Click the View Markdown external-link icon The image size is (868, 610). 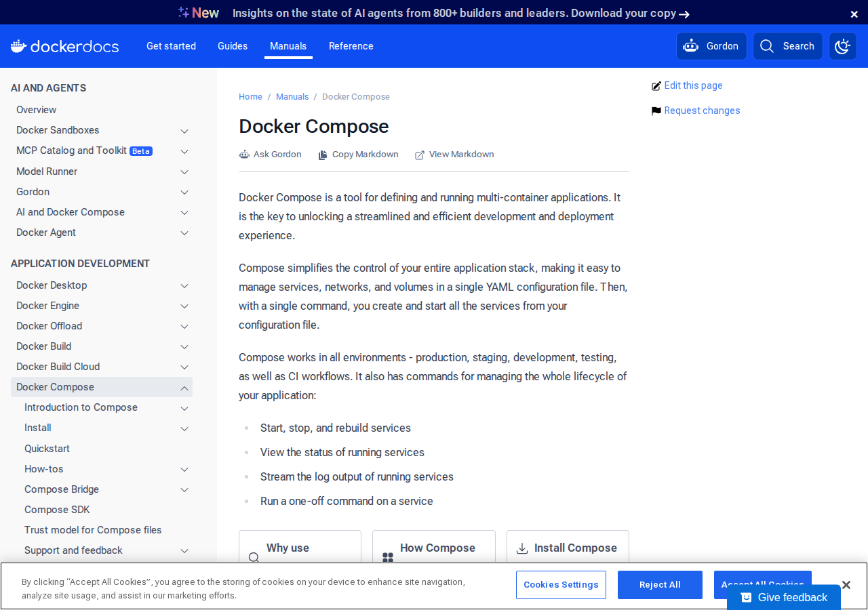click(420, 155)
